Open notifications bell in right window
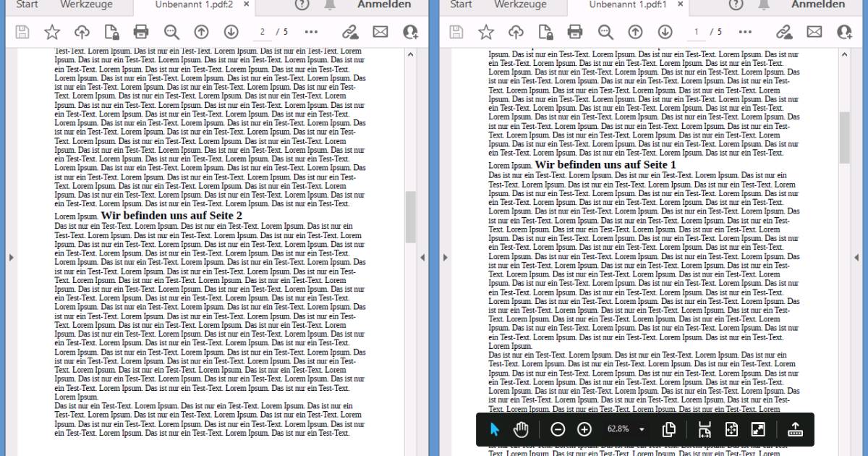The height and width of the screenshot is (456, 868). tap(764, 4)
